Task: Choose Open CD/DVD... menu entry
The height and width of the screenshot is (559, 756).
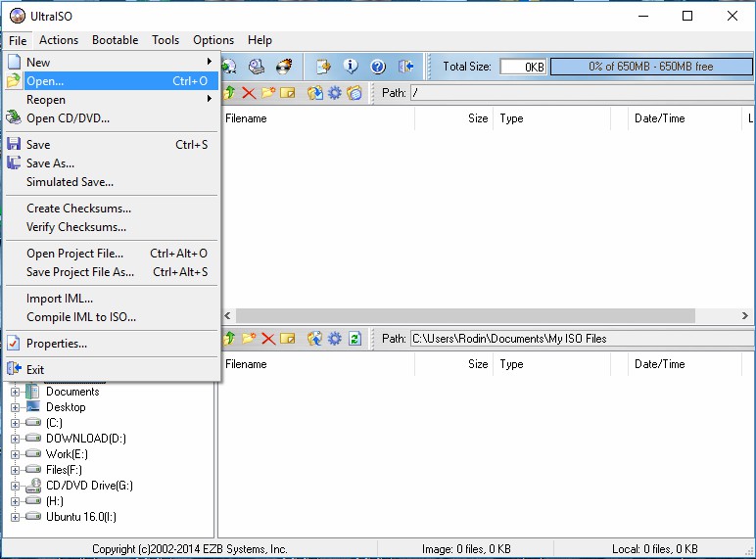Action: coord(112,118)
